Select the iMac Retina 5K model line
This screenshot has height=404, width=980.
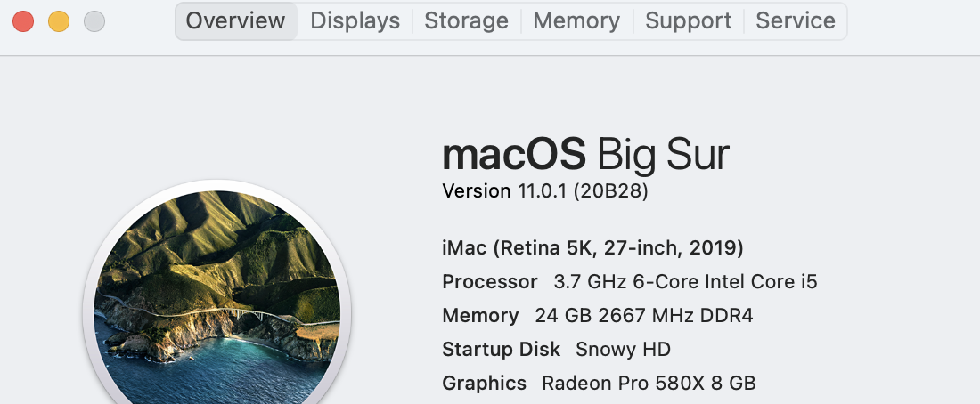[x=592, y=246]
